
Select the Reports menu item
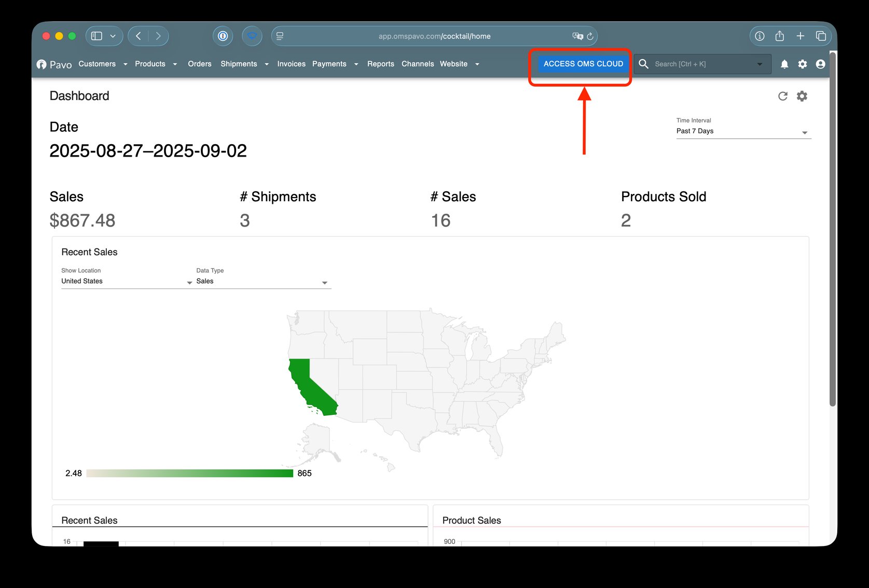click(x=380, y=64)
